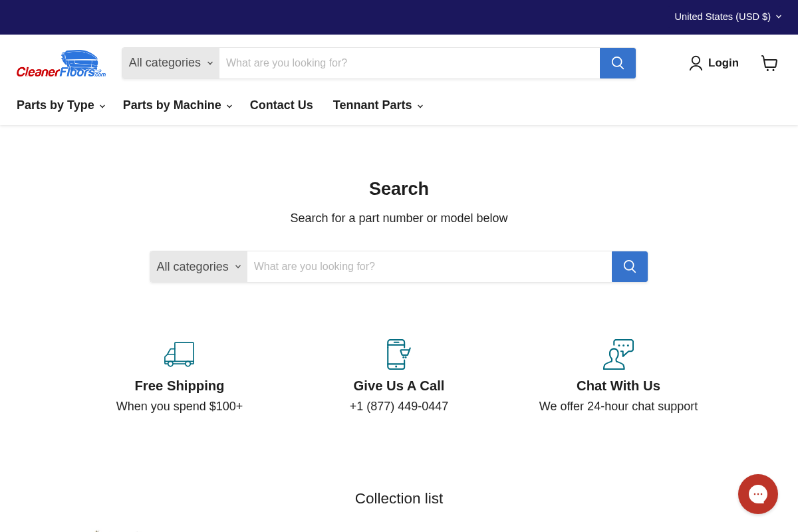Open the United States (USD $) currency selector
Viewport: 798px width, 532px height.
(728, 17)
